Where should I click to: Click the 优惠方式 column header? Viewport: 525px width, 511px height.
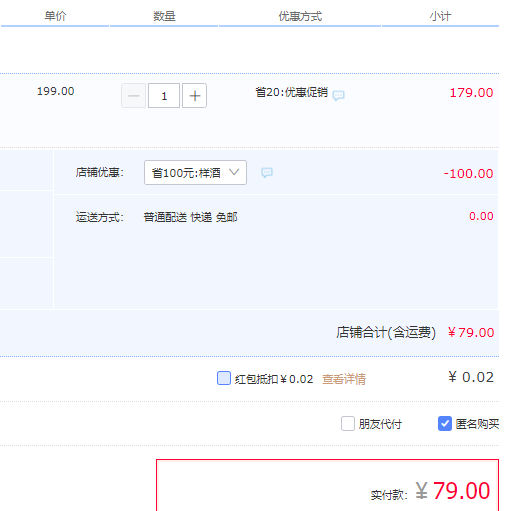pos(300,16)
